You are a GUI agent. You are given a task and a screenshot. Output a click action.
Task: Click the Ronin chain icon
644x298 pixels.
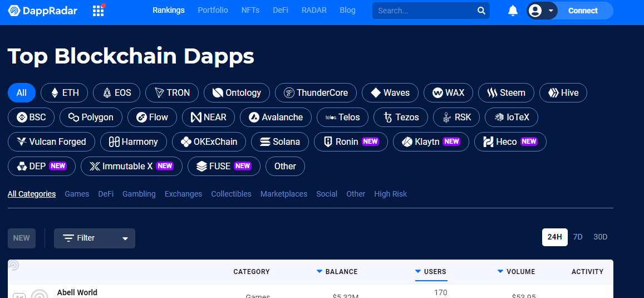coord(328,142)
